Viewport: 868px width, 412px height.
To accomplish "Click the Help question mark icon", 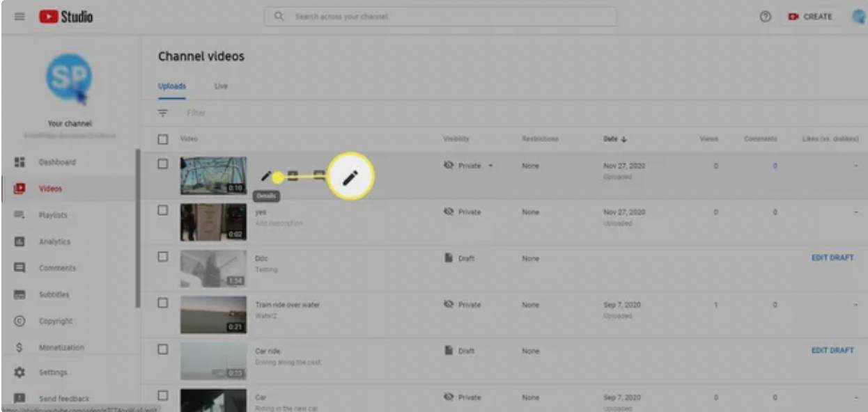I will point(765,17).
